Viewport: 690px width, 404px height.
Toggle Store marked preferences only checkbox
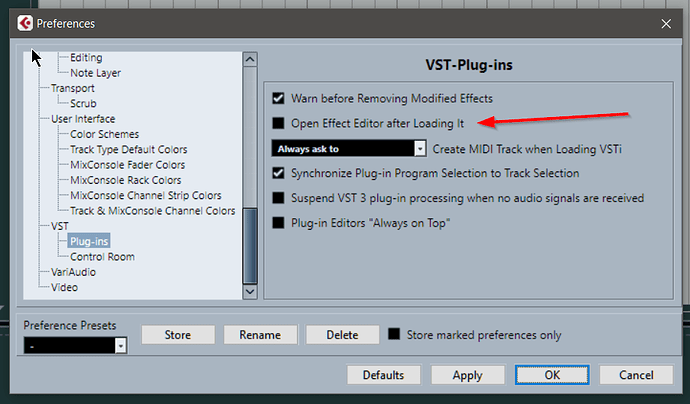pyautogui.click(x=395, y=334)
